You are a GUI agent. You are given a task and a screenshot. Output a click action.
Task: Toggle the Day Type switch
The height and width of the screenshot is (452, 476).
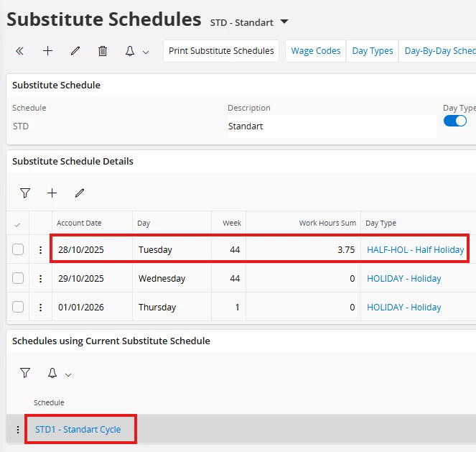455,121
